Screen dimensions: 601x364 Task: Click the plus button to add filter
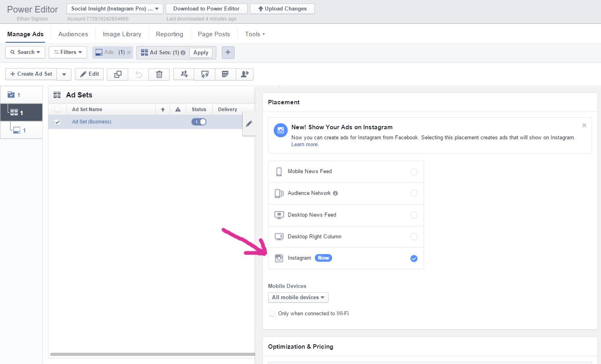pyautogui.click(x=228, y=52)
